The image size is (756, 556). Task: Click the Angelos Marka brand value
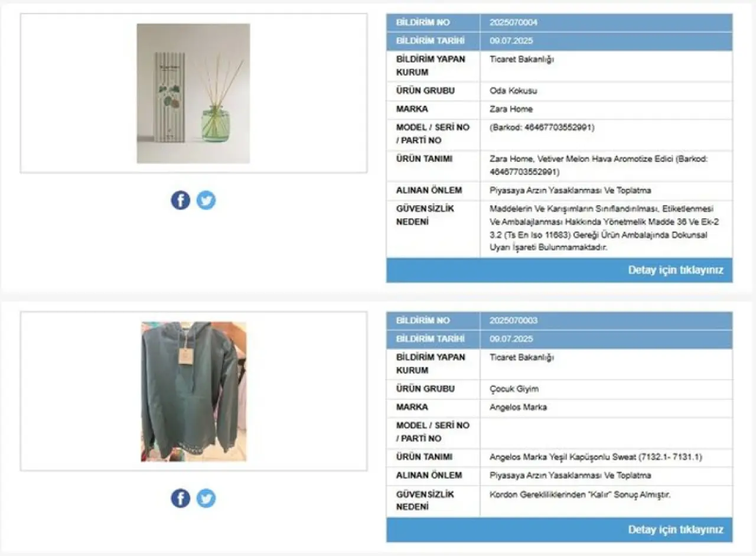click(x=518, y=407)
